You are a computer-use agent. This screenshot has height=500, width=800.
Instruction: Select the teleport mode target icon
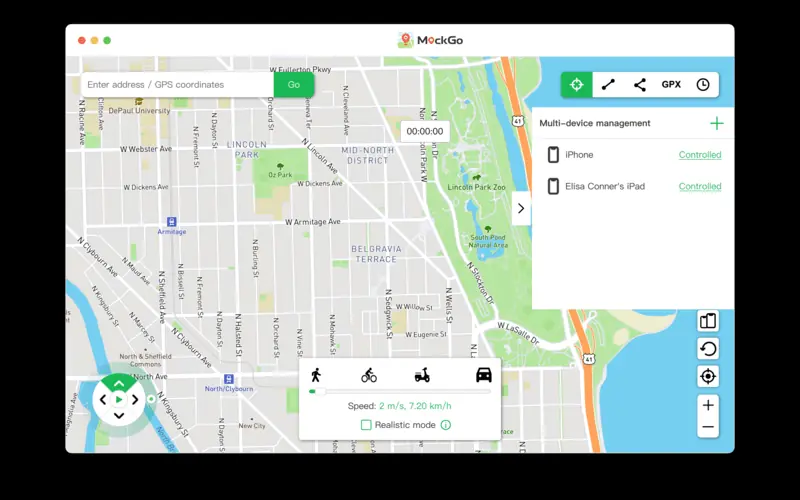point(577,85)
